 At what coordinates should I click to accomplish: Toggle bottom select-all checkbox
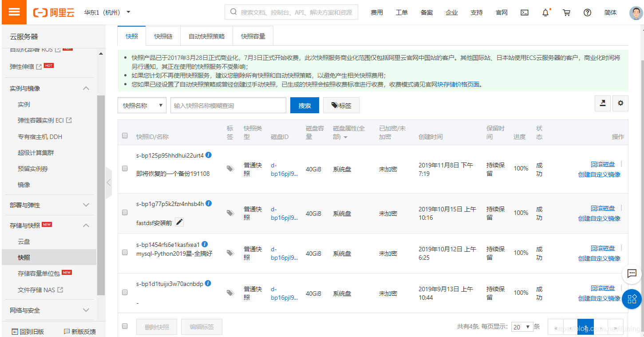[125, 326]
